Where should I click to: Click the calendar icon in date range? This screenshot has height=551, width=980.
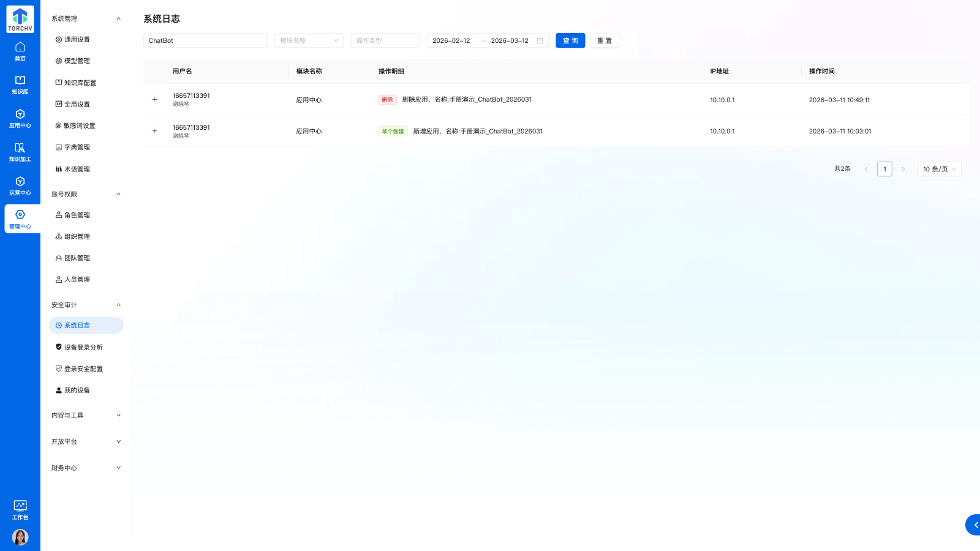tap(540, 41)
